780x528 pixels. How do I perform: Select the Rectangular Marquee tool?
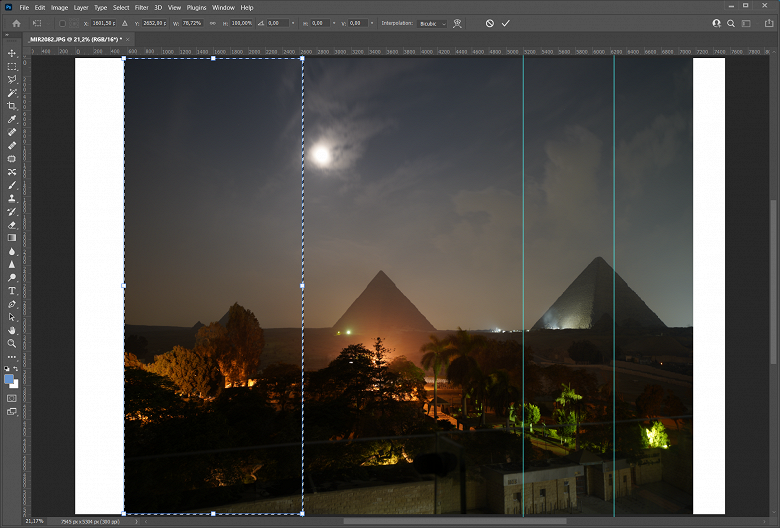point(12,66)
